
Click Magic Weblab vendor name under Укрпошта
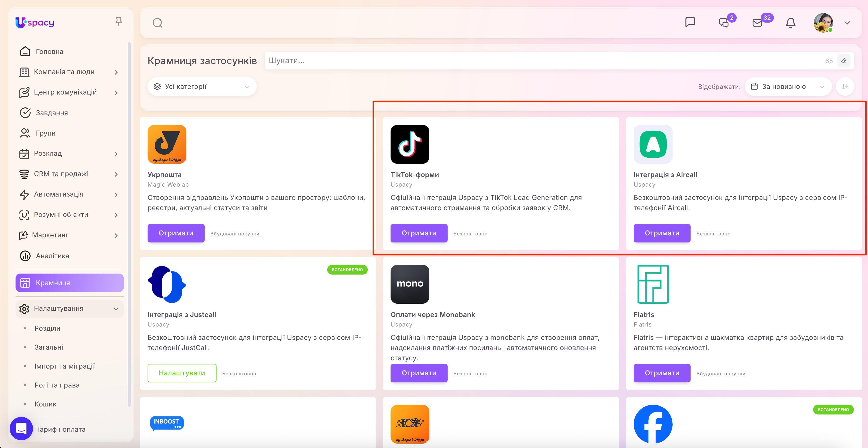point(168,185)
